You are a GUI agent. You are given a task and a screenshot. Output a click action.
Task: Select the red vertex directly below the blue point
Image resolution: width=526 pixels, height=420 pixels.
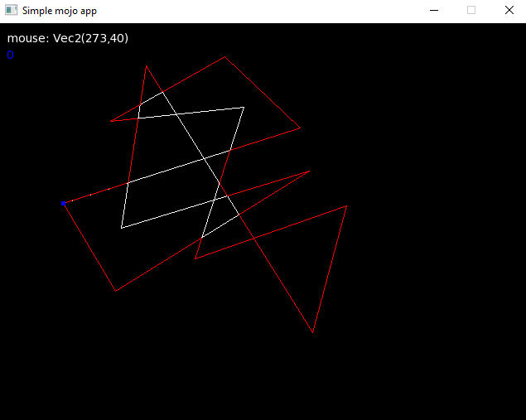click(115, 291)
